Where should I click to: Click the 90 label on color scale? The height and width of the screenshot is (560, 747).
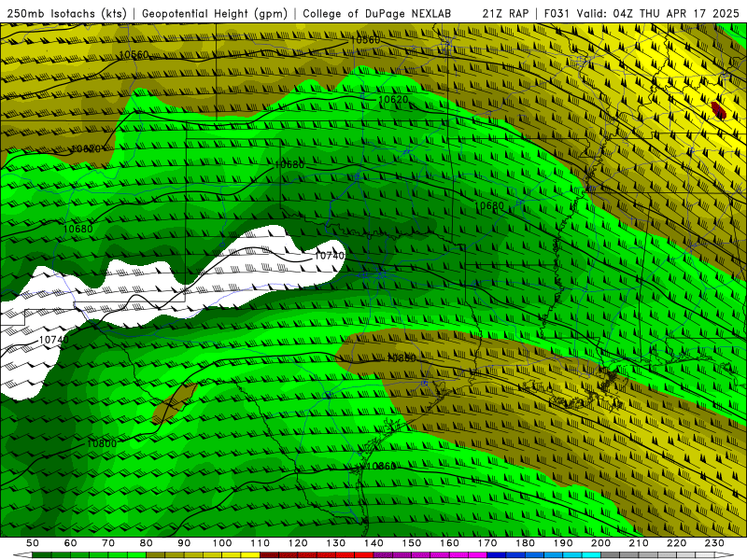[184, 543]
